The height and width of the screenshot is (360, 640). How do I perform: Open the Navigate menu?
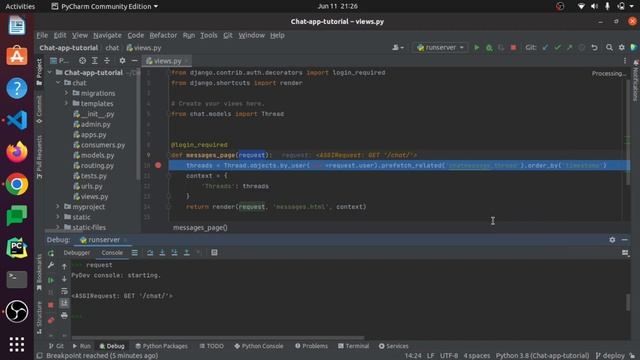(107, 36)
